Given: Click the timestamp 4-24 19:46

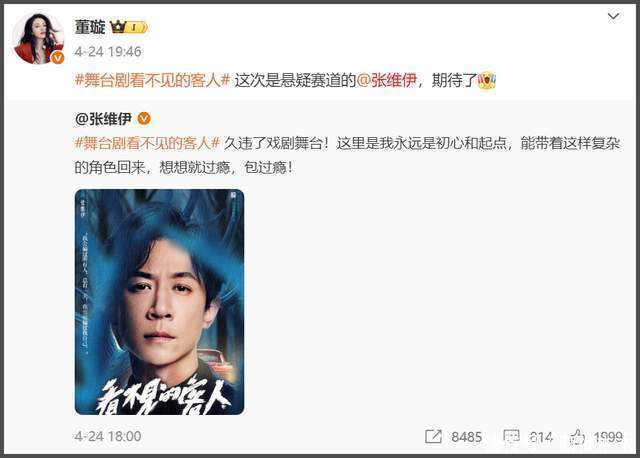Looking at the screenshot, I should click(108, 52).
